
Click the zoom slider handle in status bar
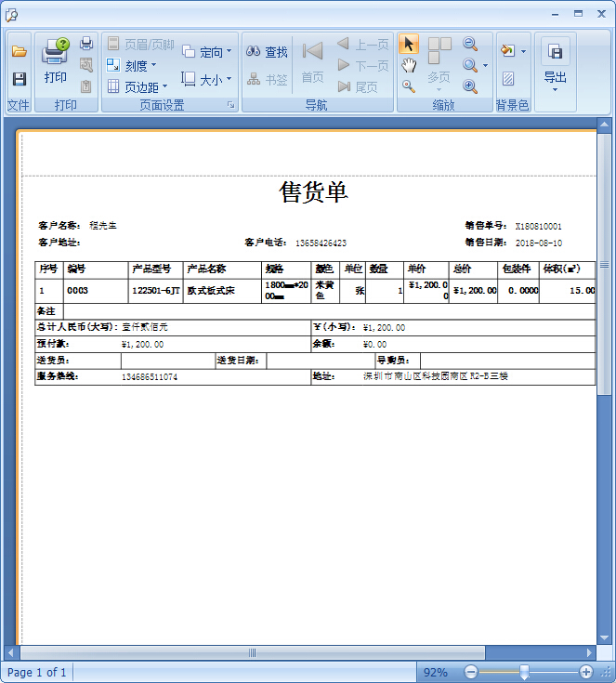tap(525, 672)
